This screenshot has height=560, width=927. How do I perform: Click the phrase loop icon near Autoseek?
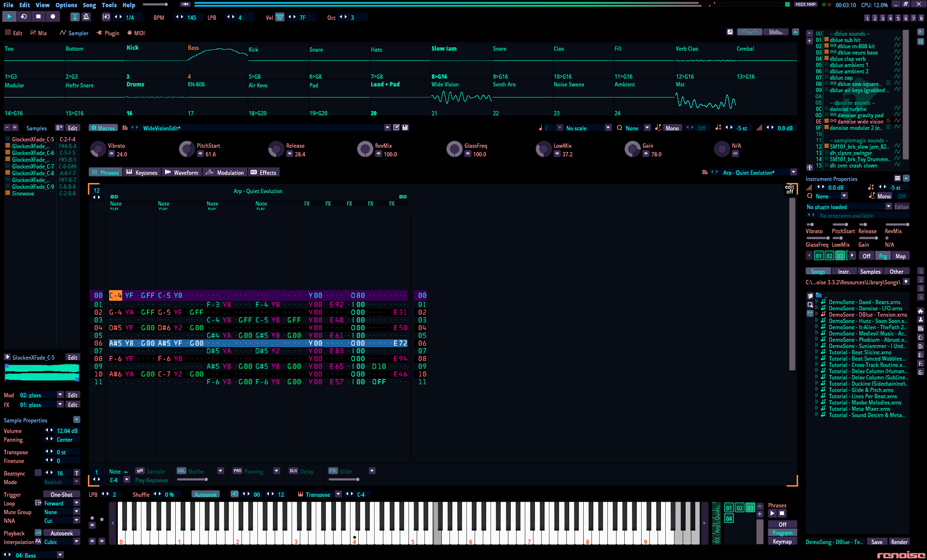click(x=235, y=494)
